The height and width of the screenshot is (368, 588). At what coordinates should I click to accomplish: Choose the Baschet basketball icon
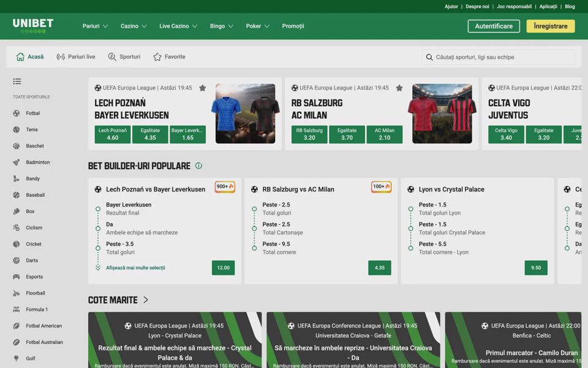point(16,146)
